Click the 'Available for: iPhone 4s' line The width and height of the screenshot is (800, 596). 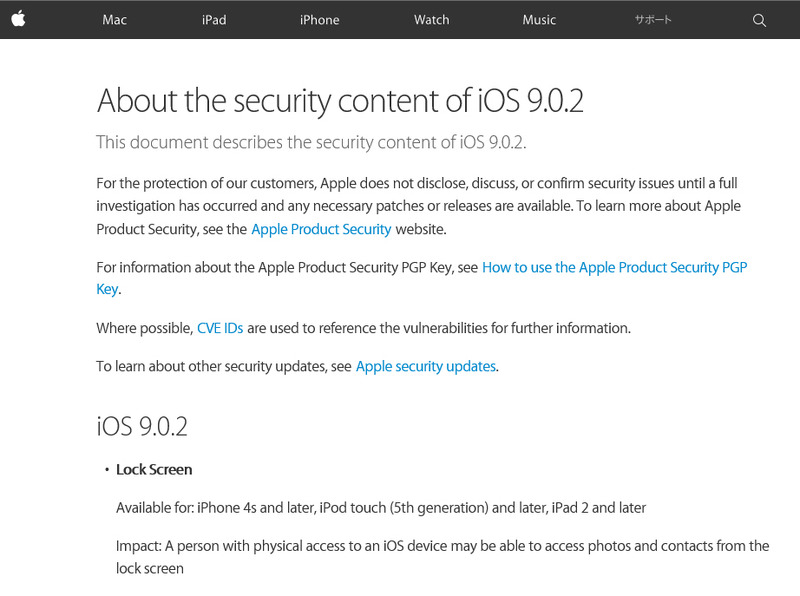(x=380, y=507)
